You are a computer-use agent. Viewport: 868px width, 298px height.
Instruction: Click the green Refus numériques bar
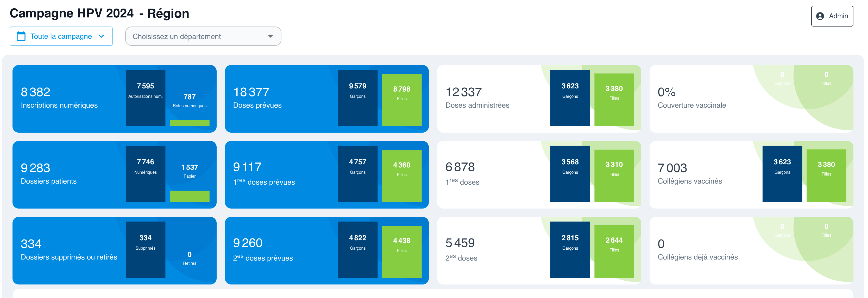190,123
